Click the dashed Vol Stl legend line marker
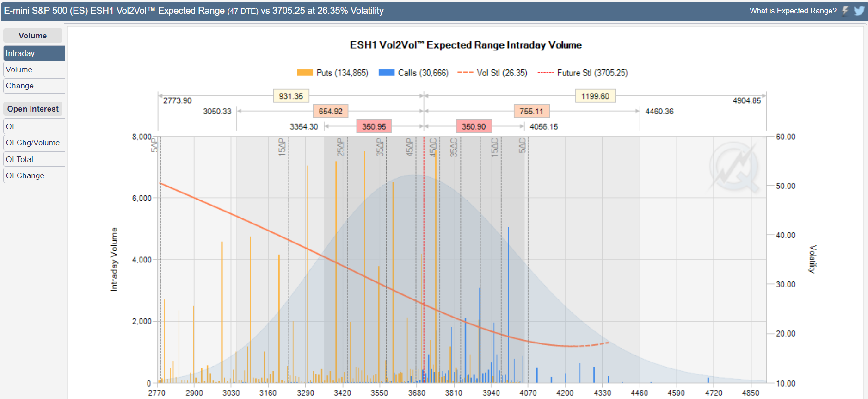This screenshot has width=868, height=399. [465, 73]
